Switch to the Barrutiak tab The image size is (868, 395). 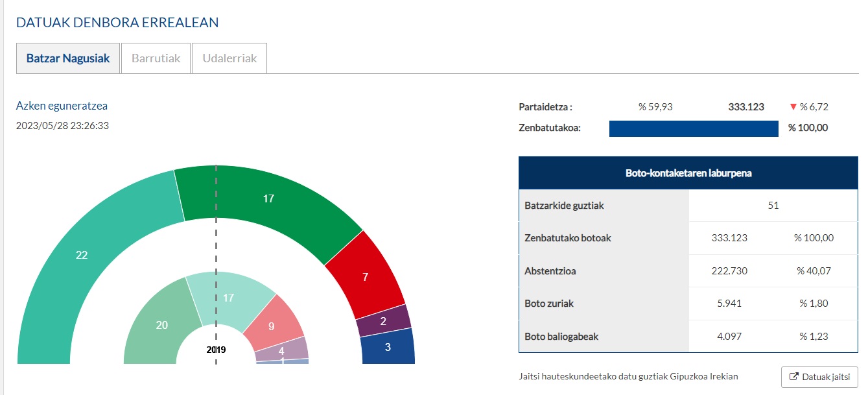click(x=155, y=58)
